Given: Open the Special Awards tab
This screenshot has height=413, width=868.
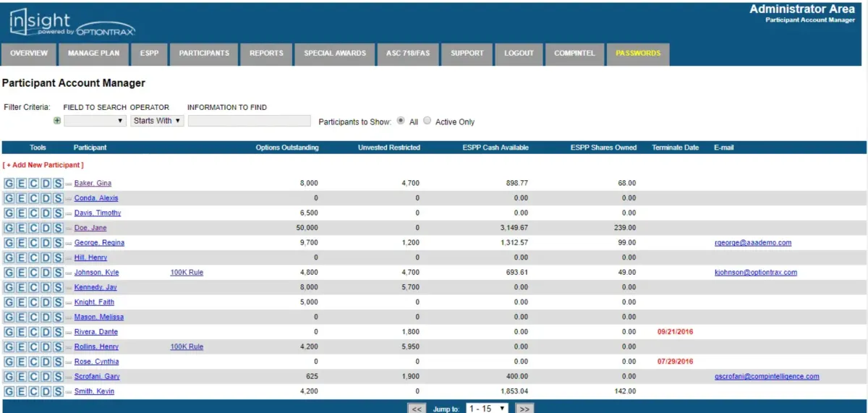Looking at the screenshot, I should 335,54.
